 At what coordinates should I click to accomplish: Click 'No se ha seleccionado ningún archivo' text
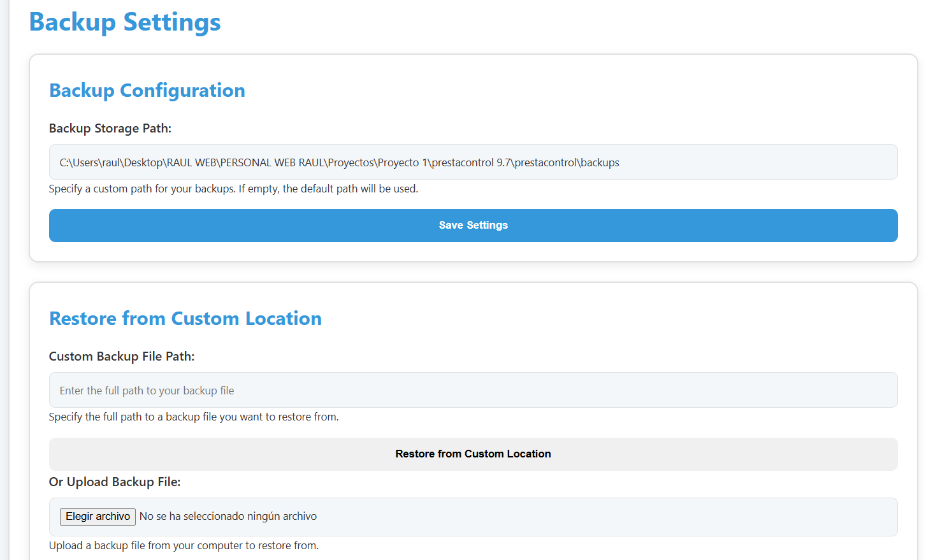[228, 517]
